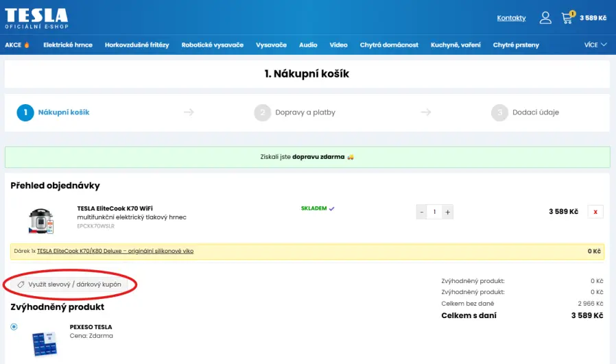Open Kuchyně, vaření category
The image size is (616, 364).
(455, 45)
